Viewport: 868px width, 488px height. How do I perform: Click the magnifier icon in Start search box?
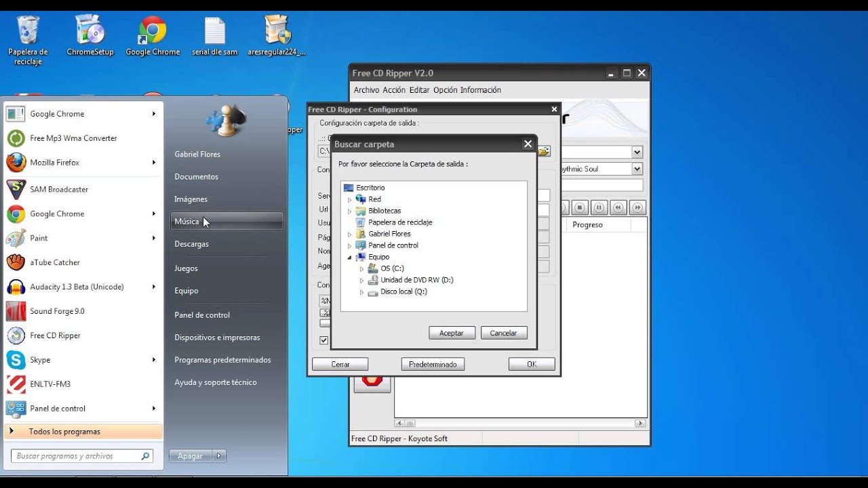(145, 456)
